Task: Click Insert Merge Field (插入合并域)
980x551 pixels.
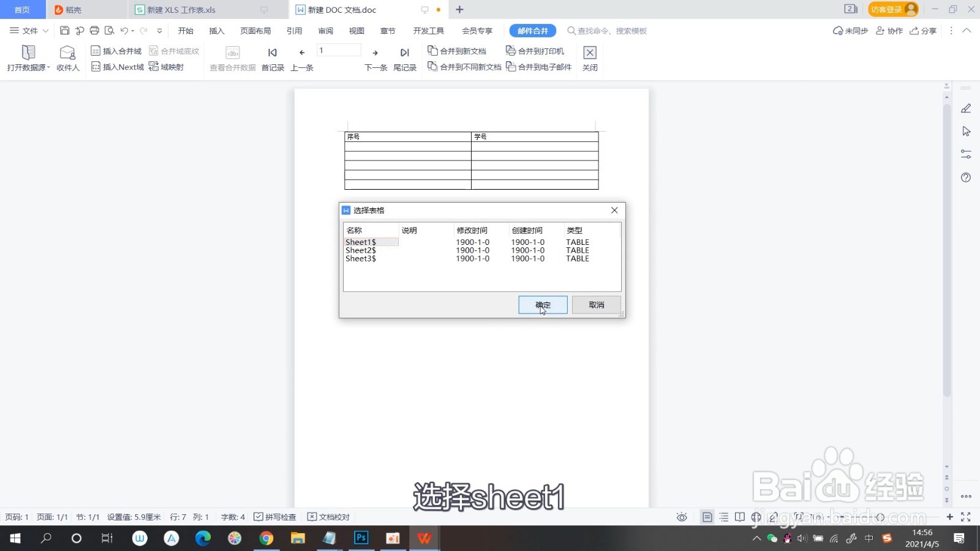Action: click(116, 51)
